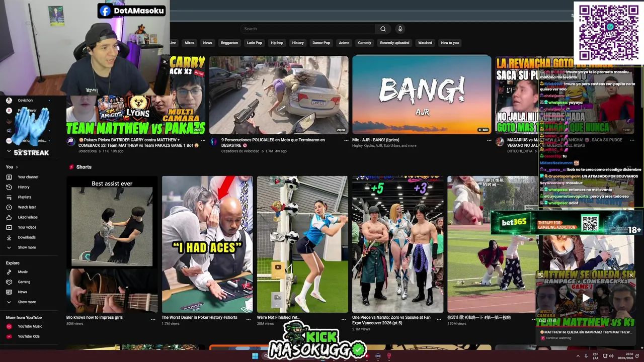Open Downloads in sidebar

pyautogui.click(x=27, y=237)
